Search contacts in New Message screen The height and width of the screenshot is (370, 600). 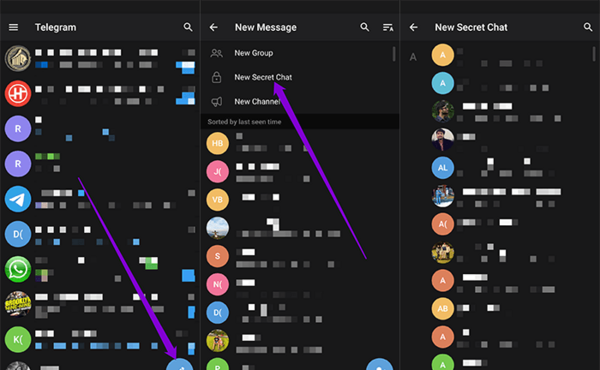click(365, 27)
